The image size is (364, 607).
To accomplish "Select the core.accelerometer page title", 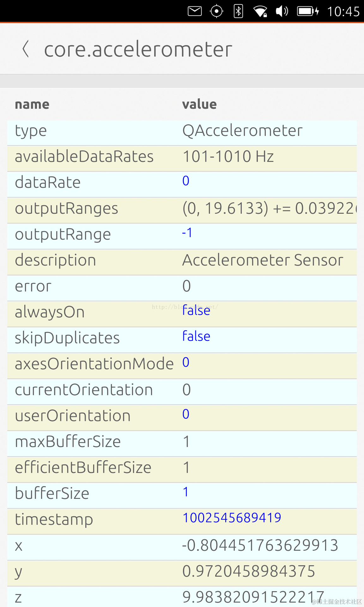I will click(138, 49).
